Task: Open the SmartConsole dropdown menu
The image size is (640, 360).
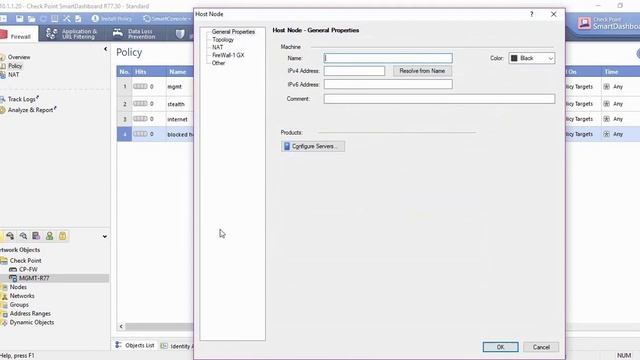Action: [167, 19]
